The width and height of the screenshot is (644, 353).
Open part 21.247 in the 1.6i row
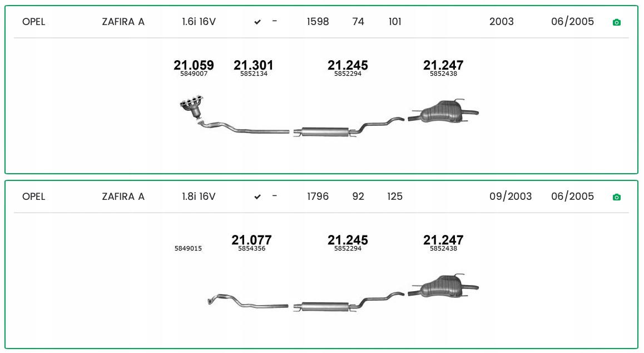point(443,66)
